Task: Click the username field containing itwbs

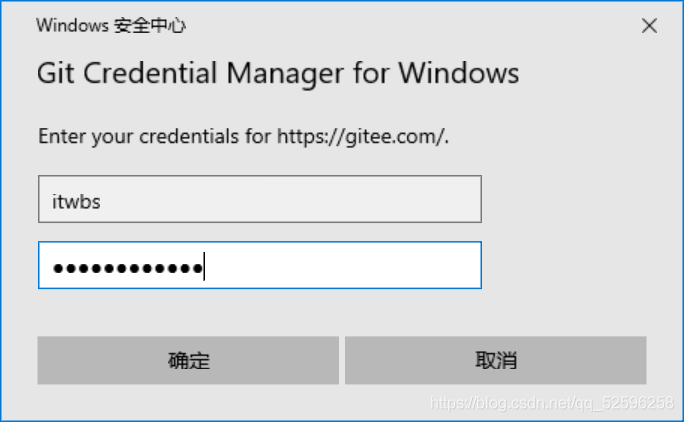Action: coord(260,199)
